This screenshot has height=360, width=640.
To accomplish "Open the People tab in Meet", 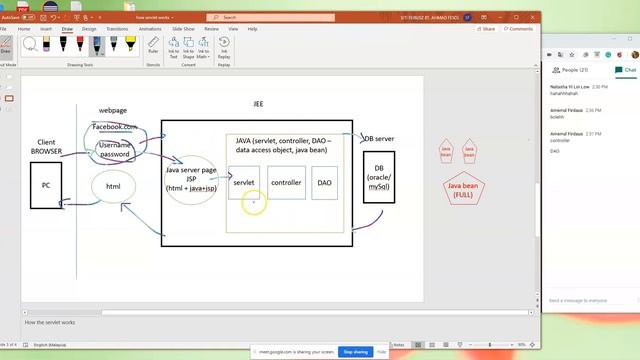I will click(x=570, y=70).
